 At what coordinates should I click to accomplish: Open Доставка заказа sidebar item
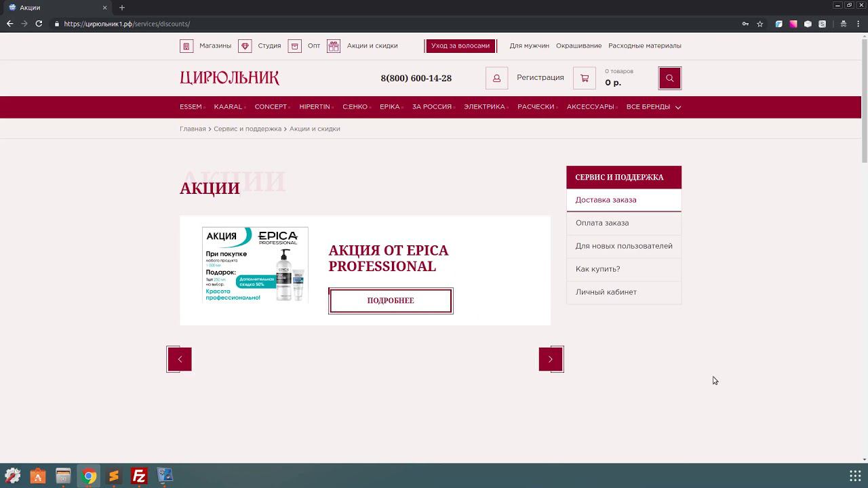(624, 200)
